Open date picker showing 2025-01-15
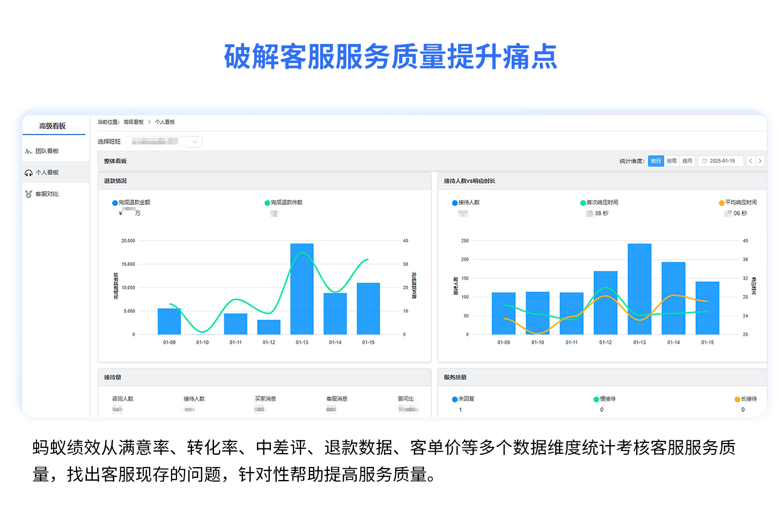This screenshot has width=781, height=532. (721, 161)
